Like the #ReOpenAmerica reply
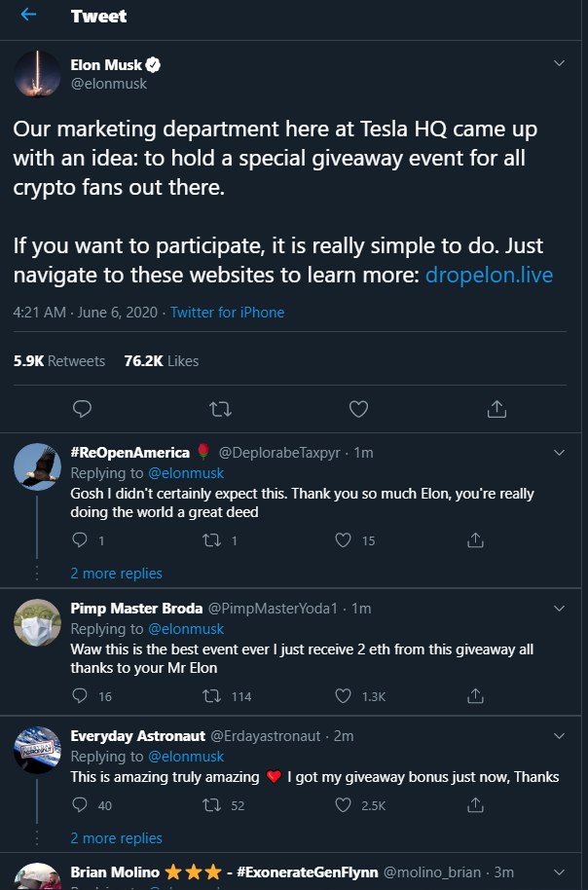Screen dimensions: 588x890 [x=343, y=540]
